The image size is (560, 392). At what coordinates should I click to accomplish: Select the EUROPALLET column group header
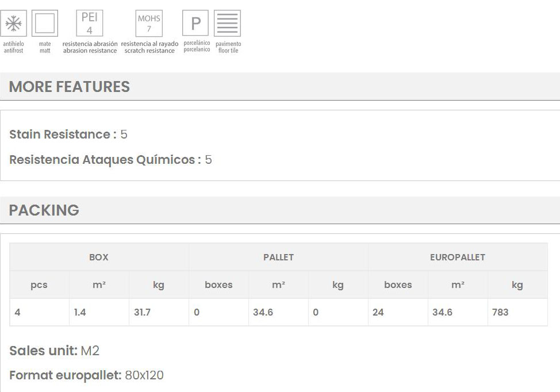pyautogui.click(x=458, y=257)
